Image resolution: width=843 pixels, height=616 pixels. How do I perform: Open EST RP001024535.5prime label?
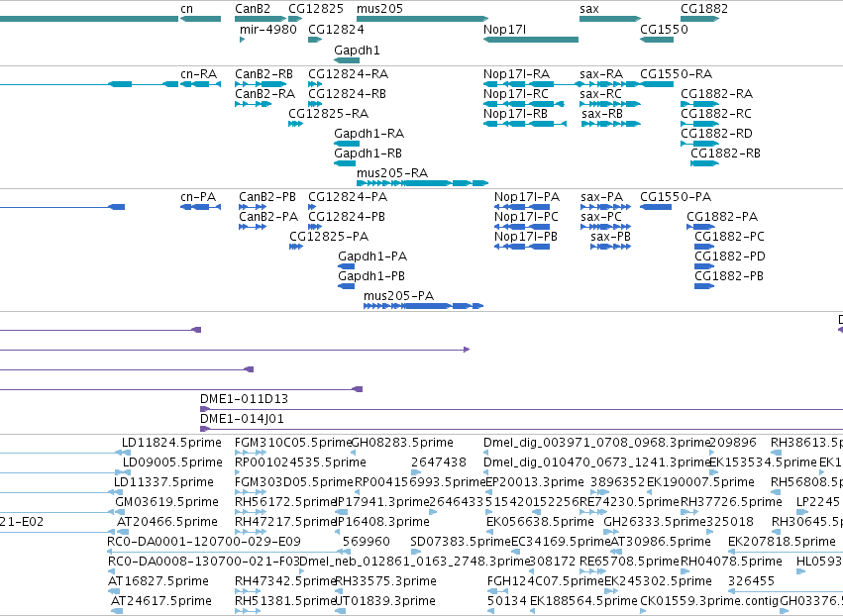pyautogui.click(x=300, y=462)
